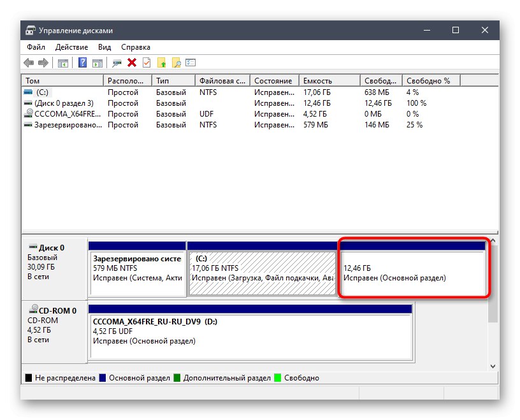Click the properties checkmark-page icon

pos(147,62)
